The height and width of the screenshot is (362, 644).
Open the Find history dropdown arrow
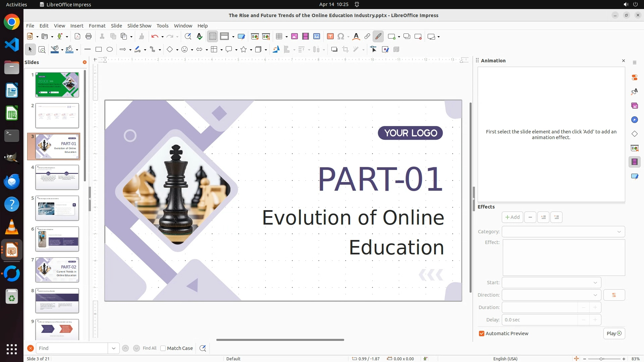(x=114, y=348)
